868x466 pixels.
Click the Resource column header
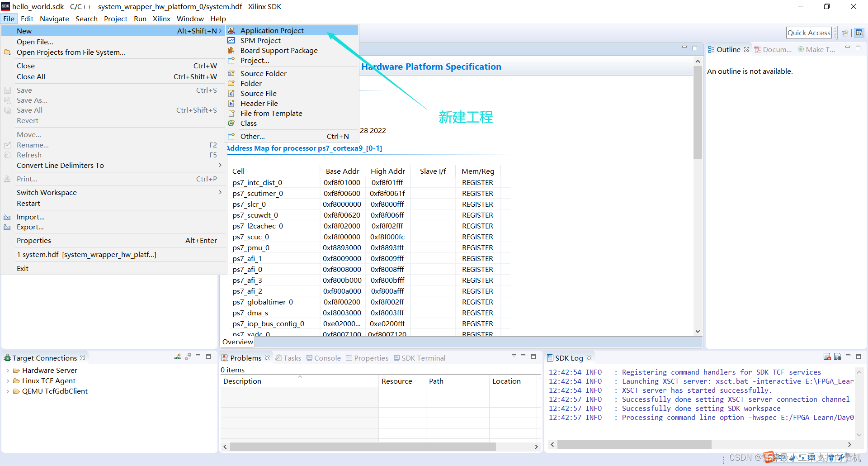pos(402,381)
